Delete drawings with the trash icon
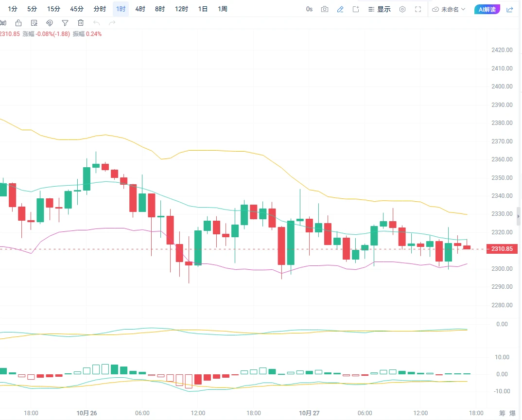 click(81, 23)
